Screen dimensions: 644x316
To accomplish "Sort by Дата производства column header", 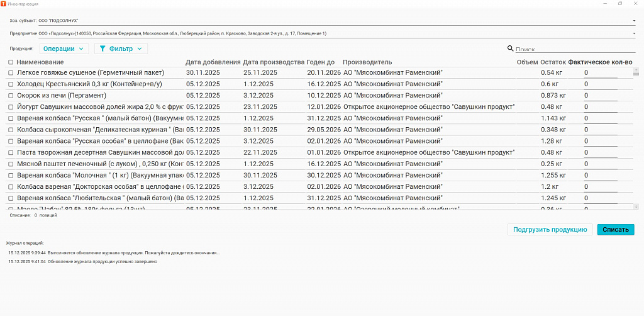I will click(x=274, y=62).
